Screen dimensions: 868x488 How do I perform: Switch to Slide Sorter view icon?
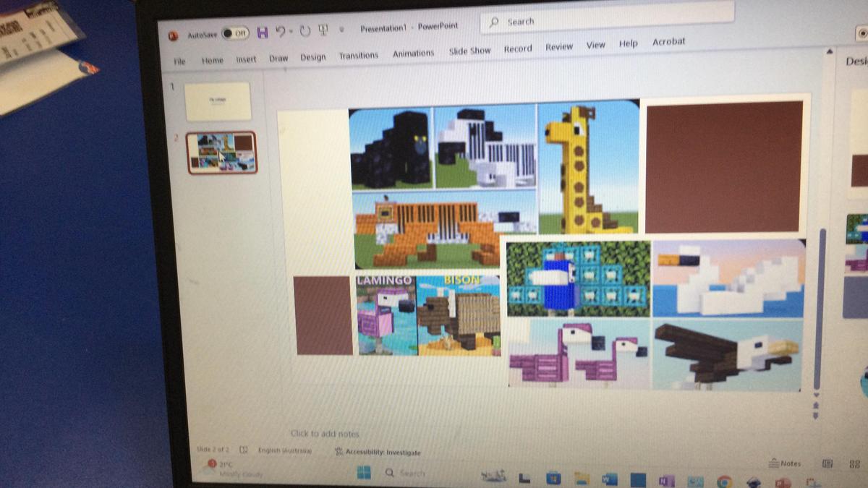click(x=854, y=464)
